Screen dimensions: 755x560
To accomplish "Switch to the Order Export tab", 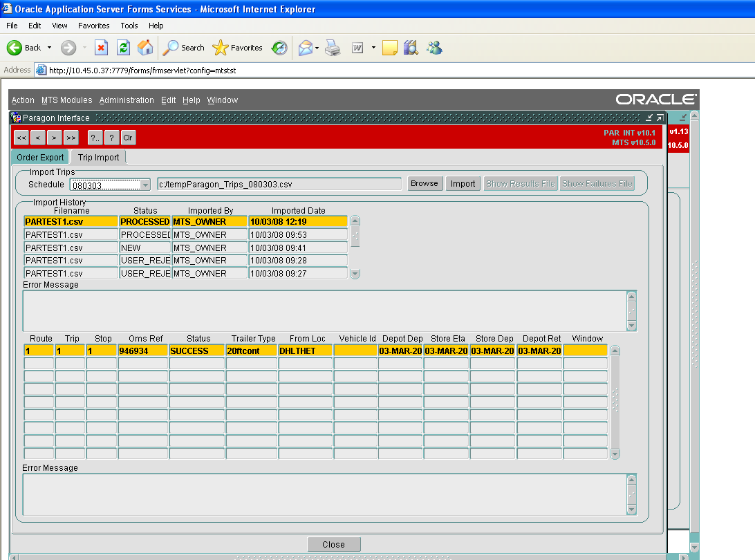I will (x=40, y=158).
